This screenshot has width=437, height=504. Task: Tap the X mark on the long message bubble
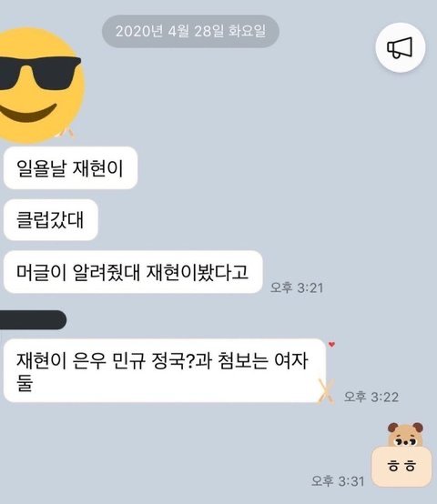(326, 391)
